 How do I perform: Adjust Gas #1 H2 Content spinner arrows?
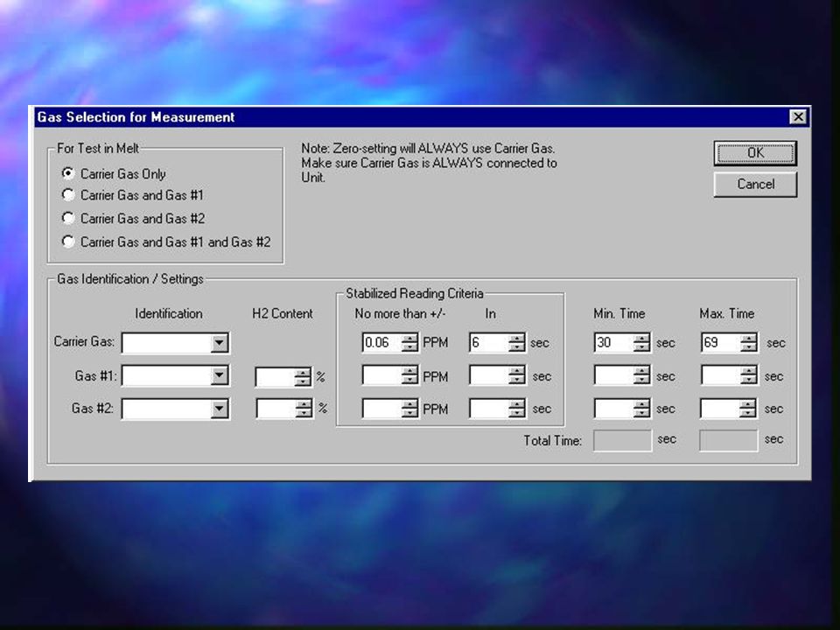click(303, 376)
